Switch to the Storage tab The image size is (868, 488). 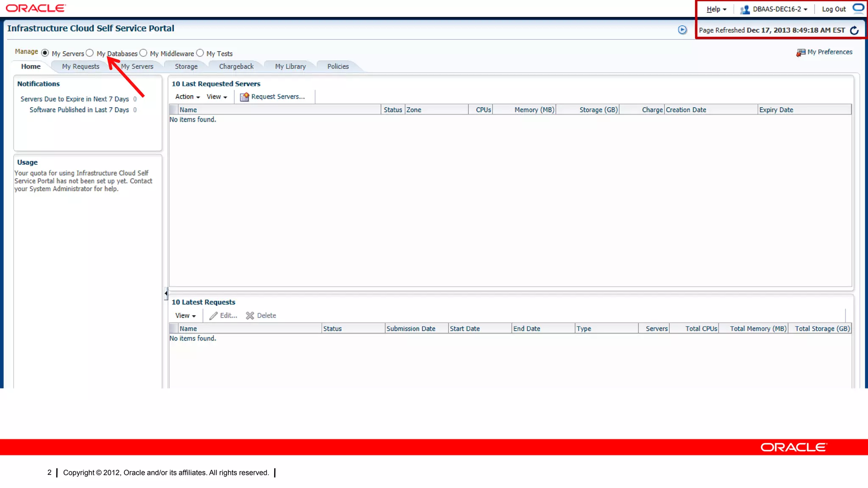pyautogui.click(x=186, y=67)
